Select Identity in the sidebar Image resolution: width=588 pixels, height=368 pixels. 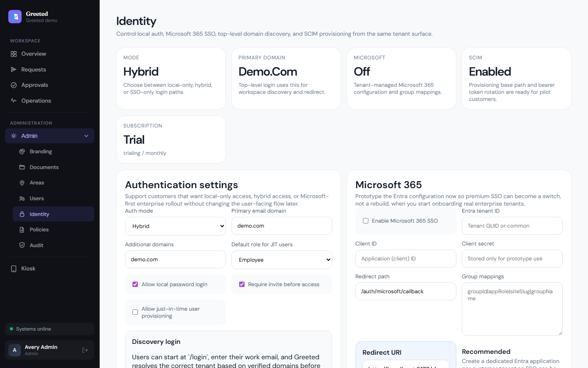point(54,214)
